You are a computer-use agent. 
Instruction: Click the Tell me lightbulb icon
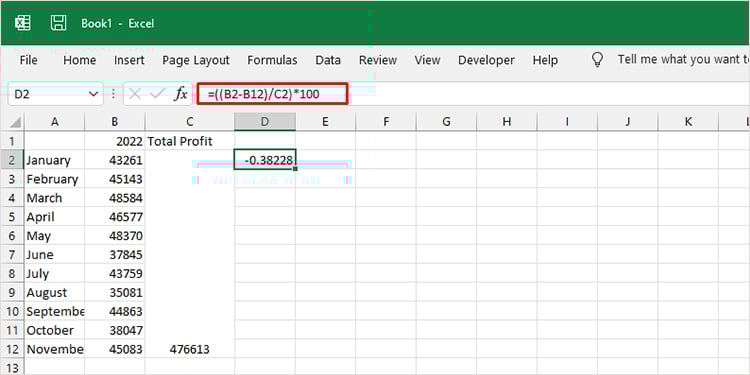coord(597,60)
